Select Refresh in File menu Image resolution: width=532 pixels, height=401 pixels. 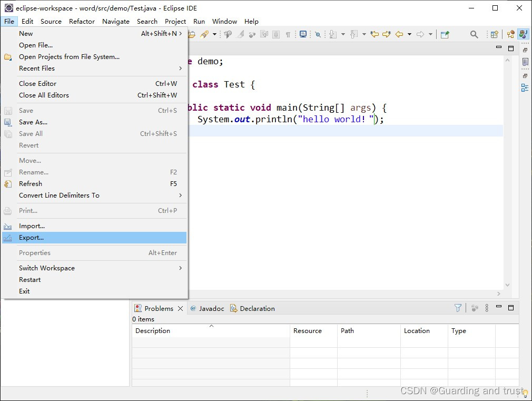(x=94, y=184)
